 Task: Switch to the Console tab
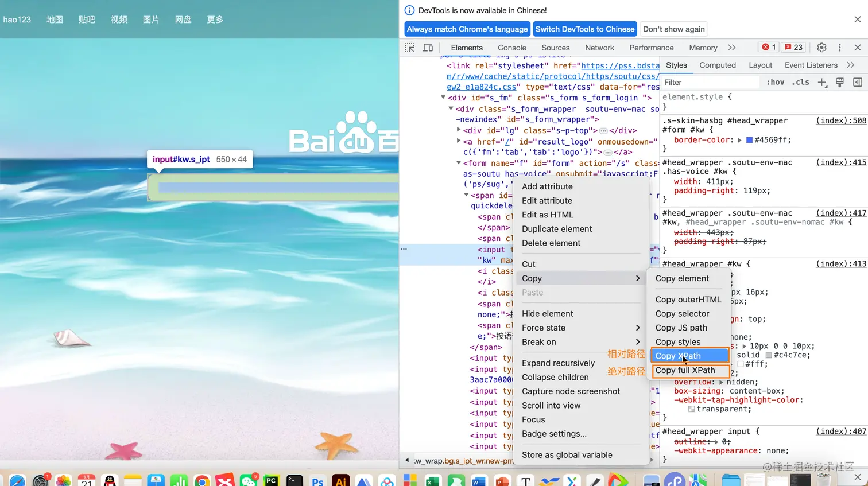[x=511, y=48]
